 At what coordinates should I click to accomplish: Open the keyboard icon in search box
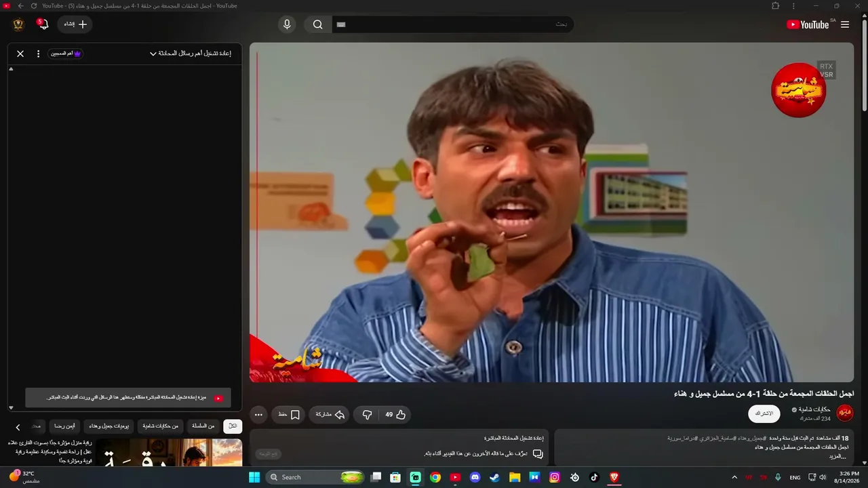pos(341,24)
